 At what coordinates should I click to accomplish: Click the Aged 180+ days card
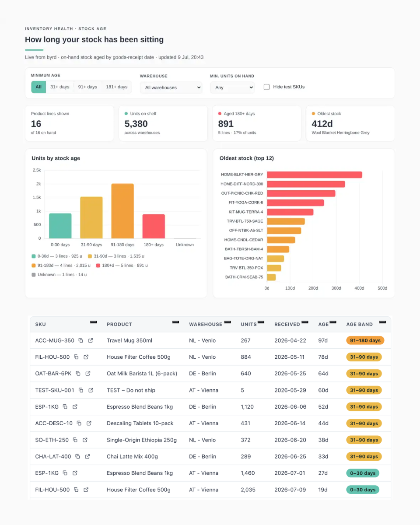coord(257,123)
